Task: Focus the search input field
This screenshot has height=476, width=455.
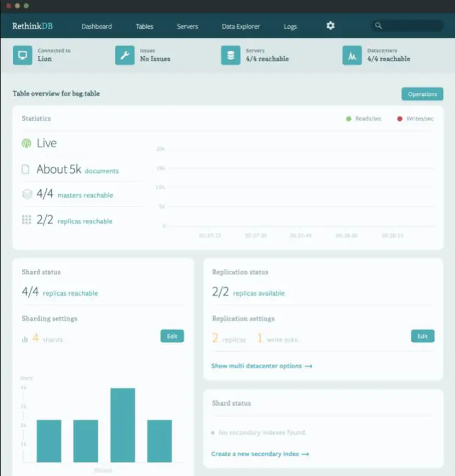Action: coord(407,26)
